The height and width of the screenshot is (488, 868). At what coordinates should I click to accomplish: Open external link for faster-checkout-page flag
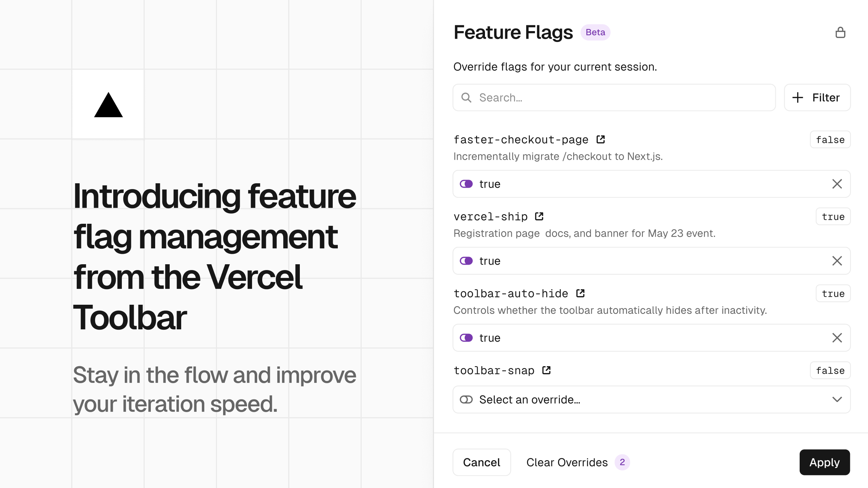pyautogui.click(x=601, y=140)
